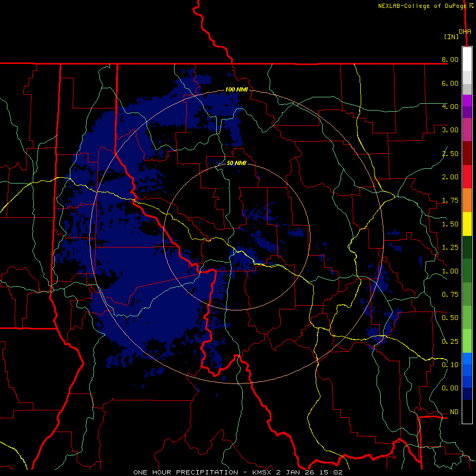Viewport: 476px width, 476px height.
Task: Click the 8.00 legend value
Action: pyautogui.click(x=450, y=59)
